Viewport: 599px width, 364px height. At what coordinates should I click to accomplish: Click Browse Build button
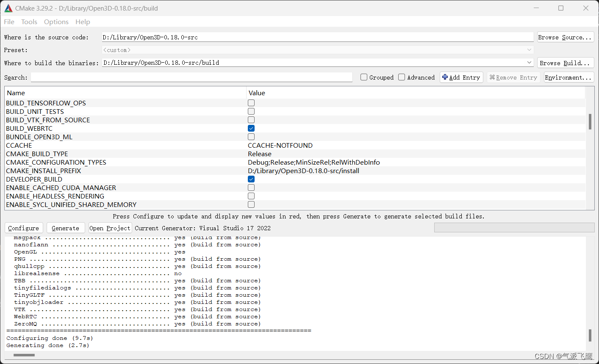566,63
